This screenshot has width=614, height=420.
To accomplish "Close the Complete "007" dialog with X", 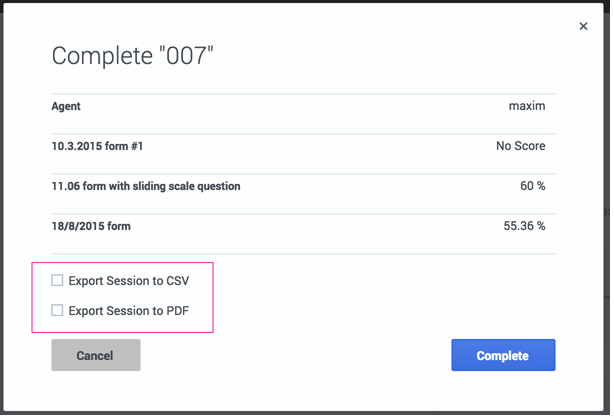I will pyautogui.click(x=583, y=27).
